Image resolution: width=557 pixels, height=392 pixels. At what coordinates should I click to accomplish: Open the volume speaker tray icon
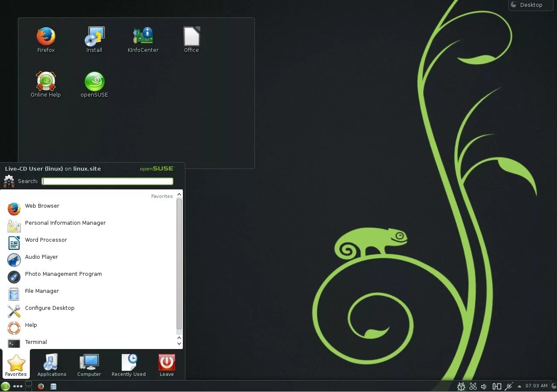click(484, 386)
